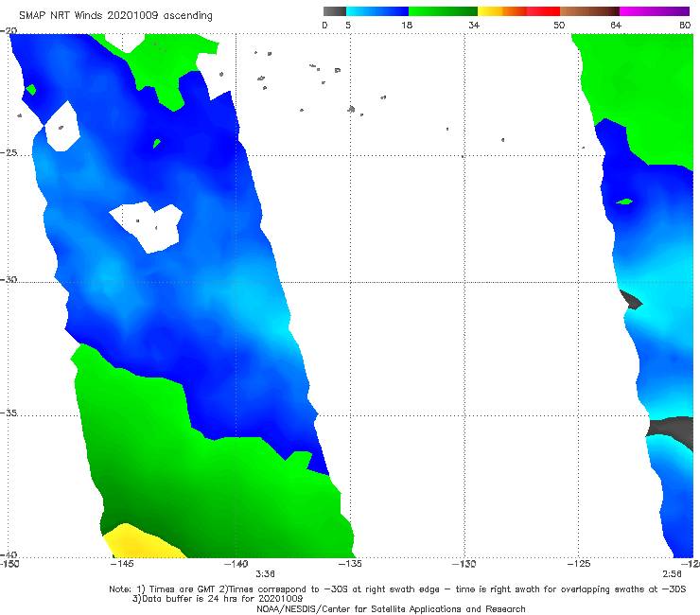Click the brown 50-64 segment of color bar
The height and width of the screenshot is (615, 700).
589,11
